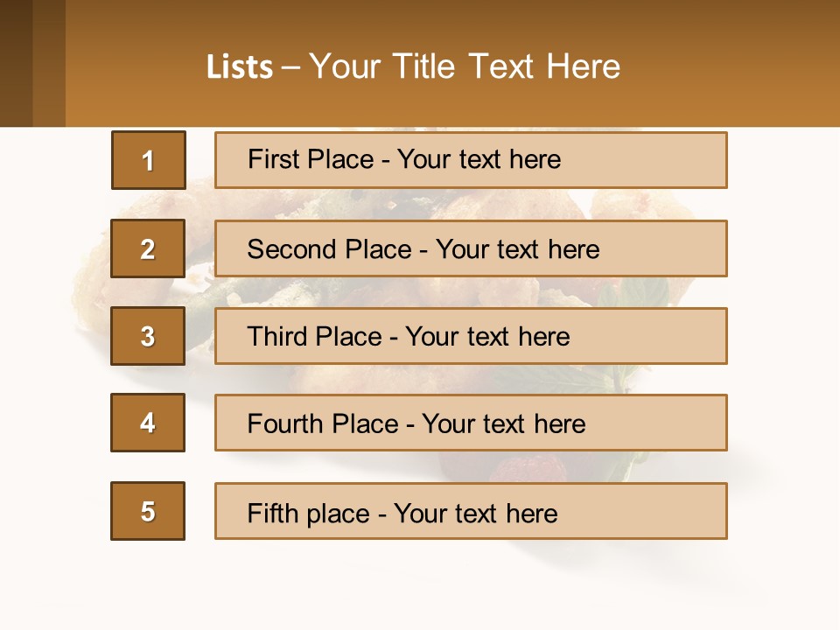
Task: Click the number 5 box
Action: (148, 511)
